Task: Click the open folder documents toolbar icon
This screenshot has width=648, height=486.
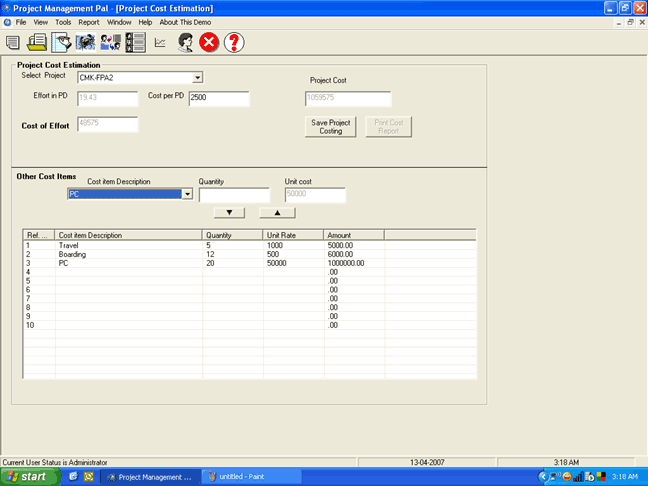Action: pyautogui.click(x=37, y=42)
